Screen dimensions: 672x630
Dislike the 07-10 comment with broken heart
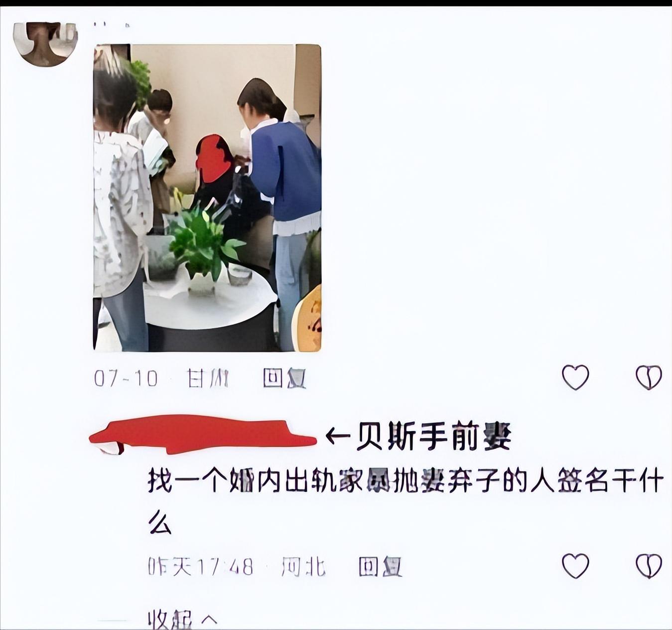pos(649,377)
